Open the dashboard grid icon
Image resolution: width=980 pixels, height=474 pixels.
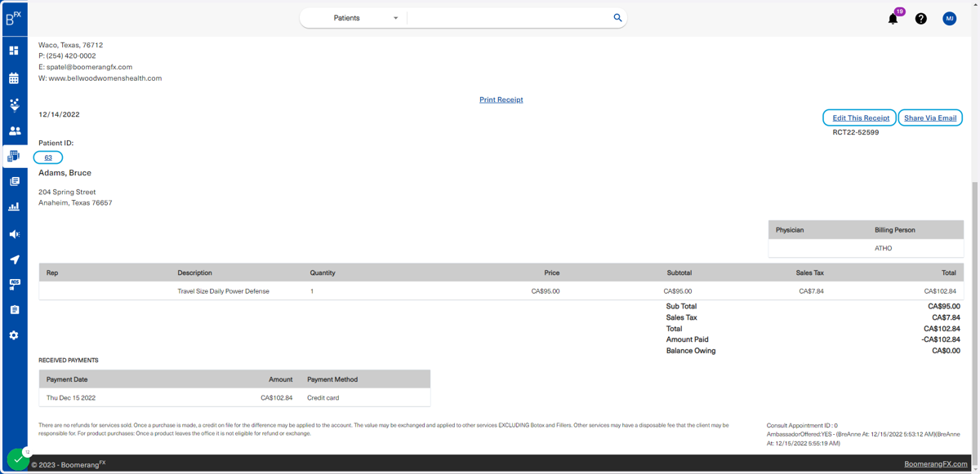(x=14, y=51)
